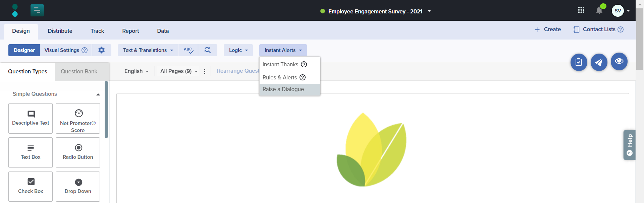Image resolution: width=644 pixels, height=203 pixels.
Task: Open the All Pages (9) dropdown
Action: pyautogui.click(x=179, y=71)
